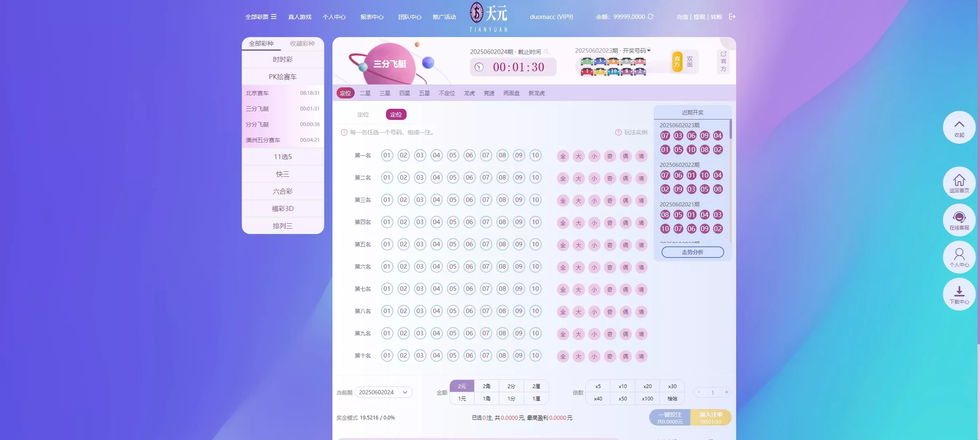Collapse the side panel with the 收起 icon
Image resolution: width=980 pixels, height=440 pixels.
click(x=959, y=127)
